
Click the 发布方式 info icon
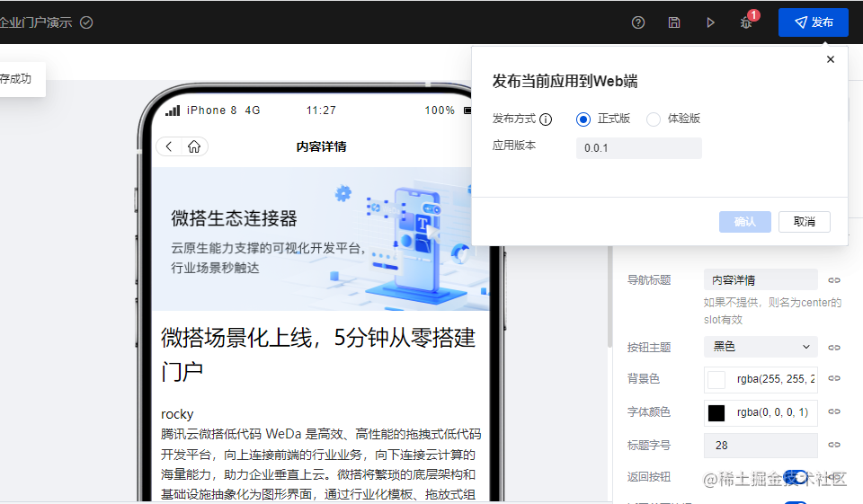pos(546,119)
